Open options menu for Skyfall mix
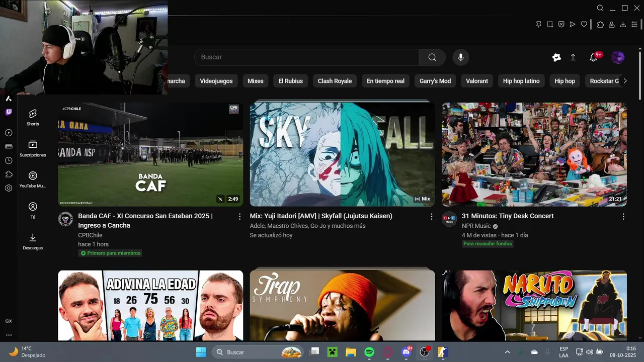Viewport: 644px width, 362px height. (x=431, y=217)
